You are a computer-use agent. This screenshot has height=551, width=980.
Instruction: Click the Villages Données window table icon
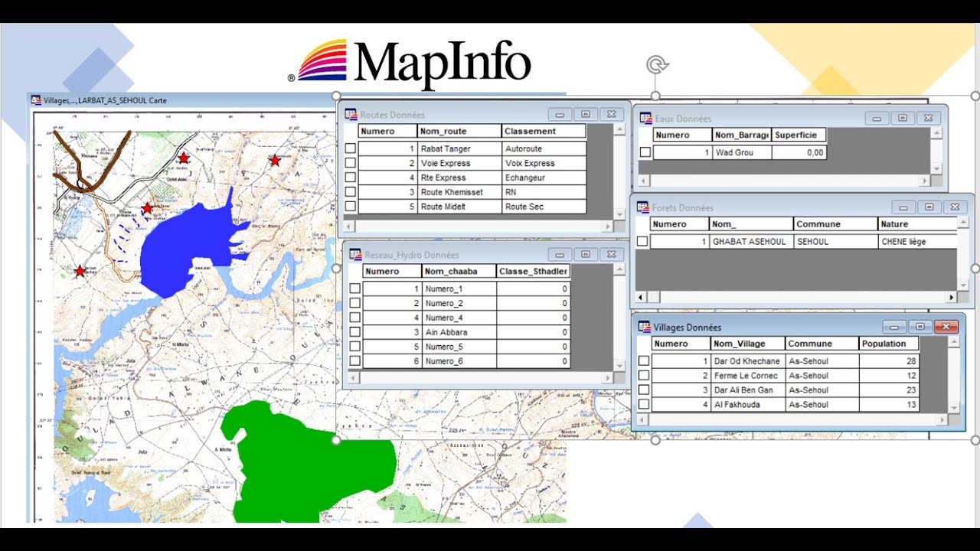coord(645,327)
